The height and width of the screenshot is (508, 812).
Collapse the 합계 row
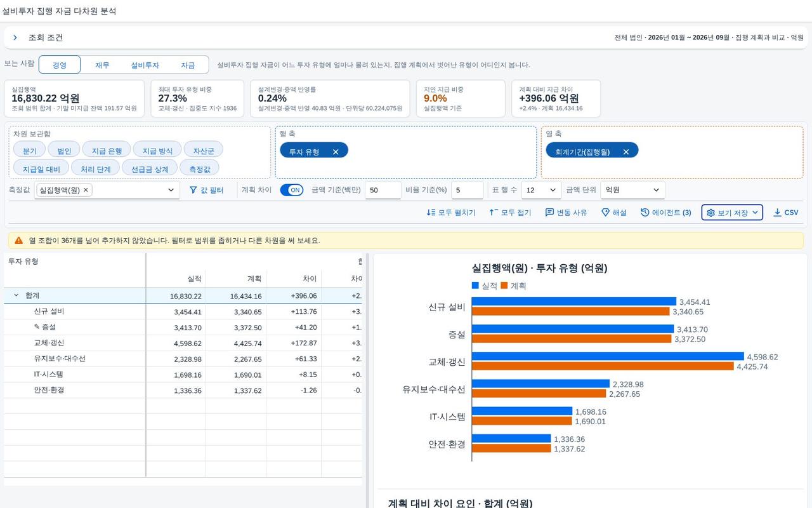click(x=16, y=295)
